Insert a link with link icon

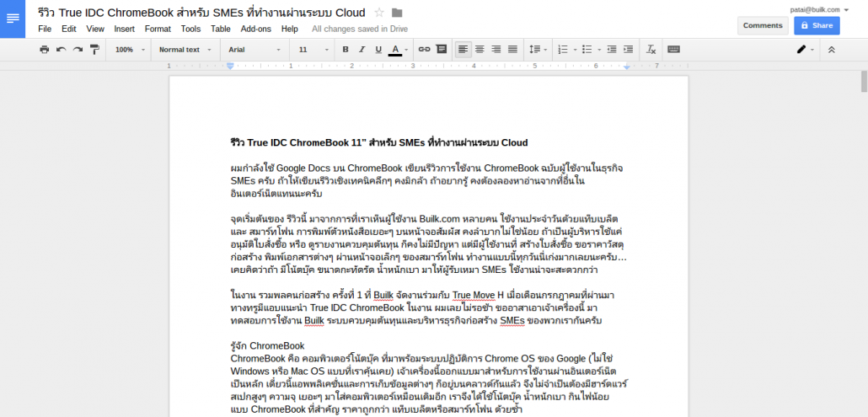424,50
